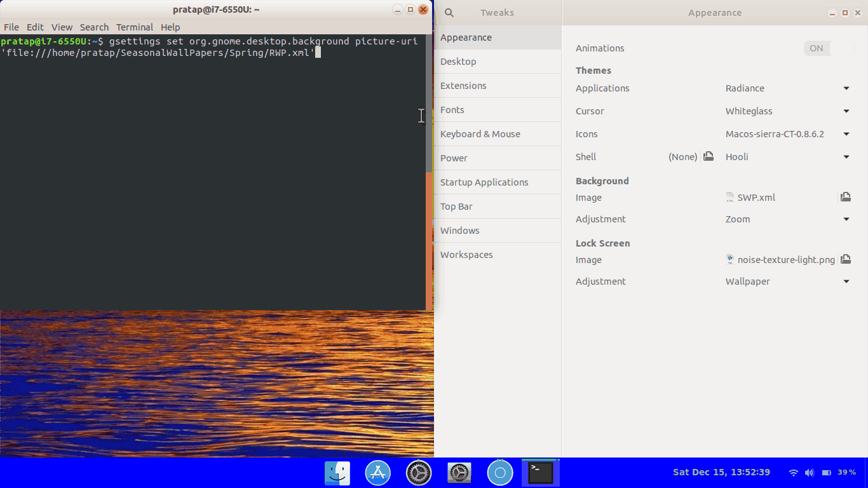Select Top Bar in the Tweaks sidebar
868x488 pixels.
[456, 206]
